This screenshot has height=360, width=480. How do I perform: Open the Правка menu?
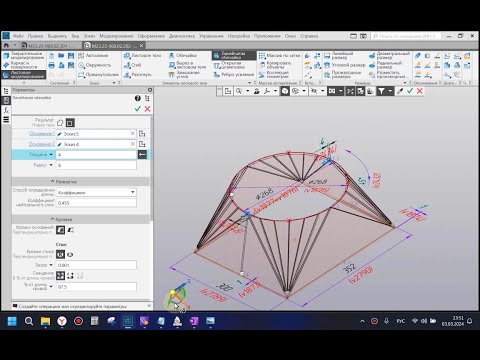click(35, 36)
